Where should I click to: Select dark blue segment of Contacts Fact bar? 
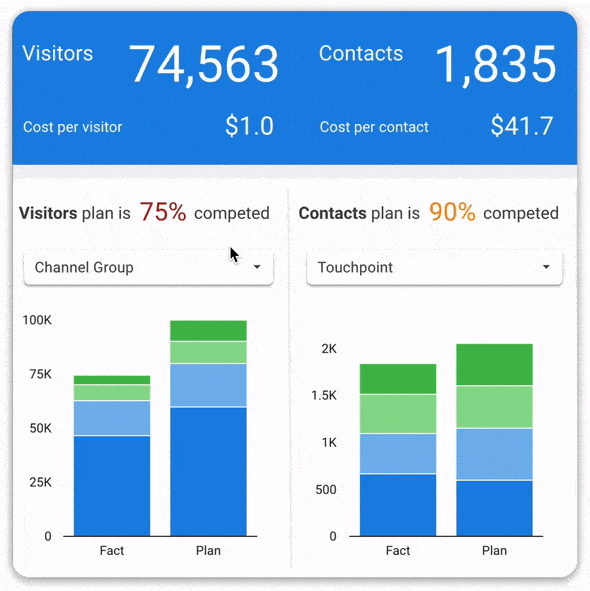click(x=398, y=505)
